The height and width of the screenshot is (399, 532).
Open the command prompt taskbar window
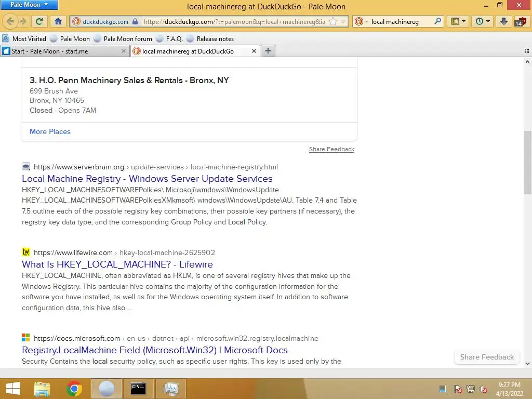click(x=138, y=389)
